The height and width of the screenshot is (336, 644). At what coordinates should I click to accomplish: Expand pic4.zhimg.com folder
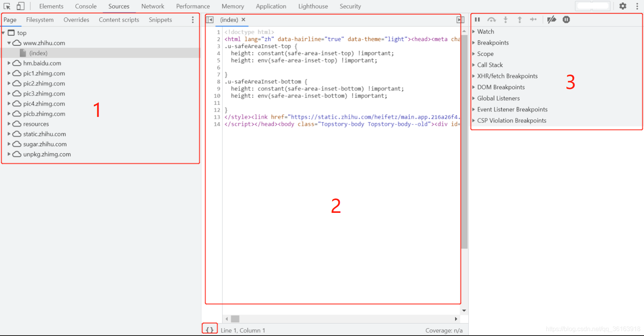tap(9, 104)
